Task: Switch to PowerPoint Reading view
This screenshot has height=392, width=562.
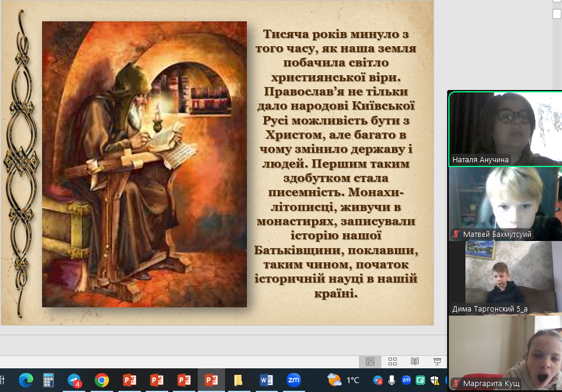Action: tap(415, 362)
